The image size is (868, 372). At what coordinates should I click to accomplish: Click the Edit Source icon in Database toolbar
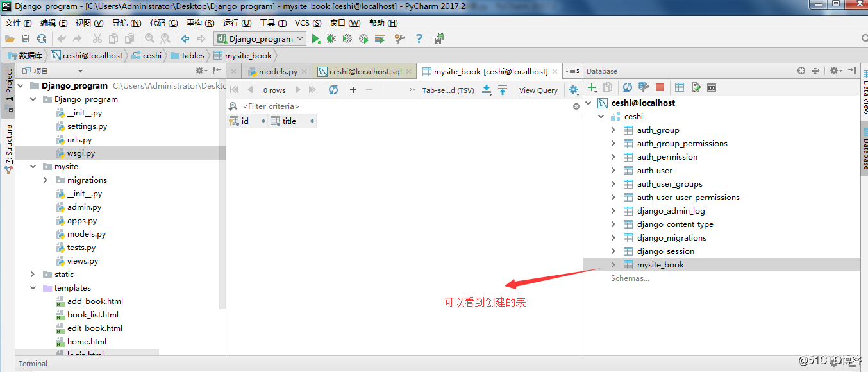[696, 87]
